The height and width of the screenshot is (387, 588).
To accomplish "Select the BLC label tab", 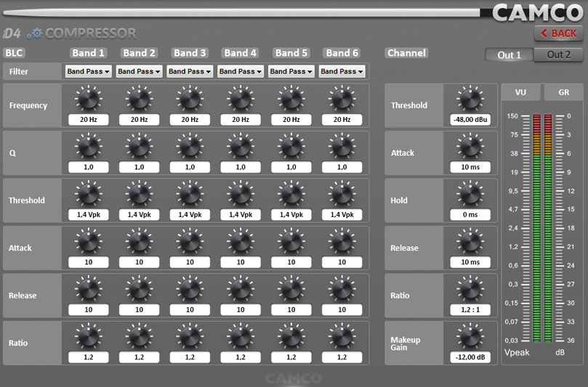I will [x=14, y=53].
